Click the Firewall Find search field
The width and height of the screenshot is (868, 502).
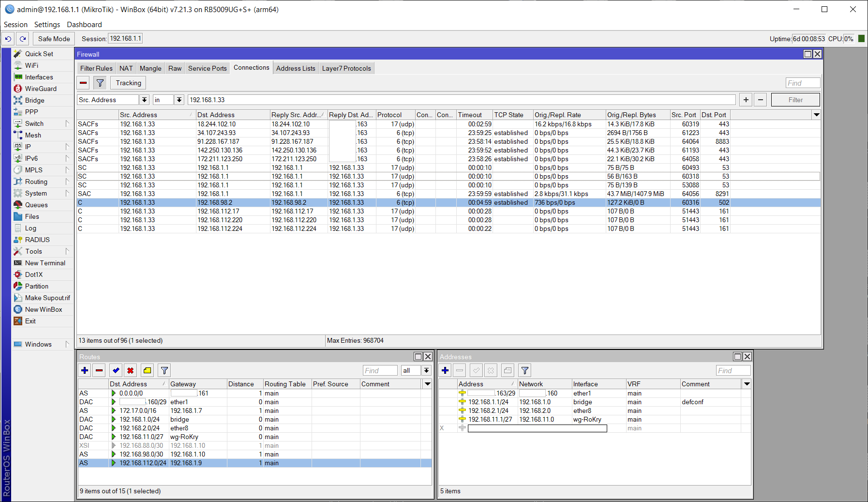click(802, 83)
